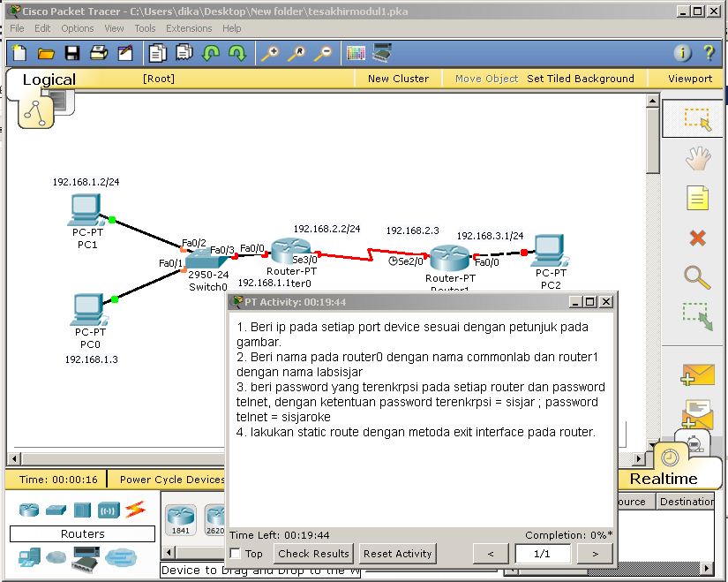This screenshot has width=728, height=582.
Task: Click New Cluster button
Action: click(398, 79)
